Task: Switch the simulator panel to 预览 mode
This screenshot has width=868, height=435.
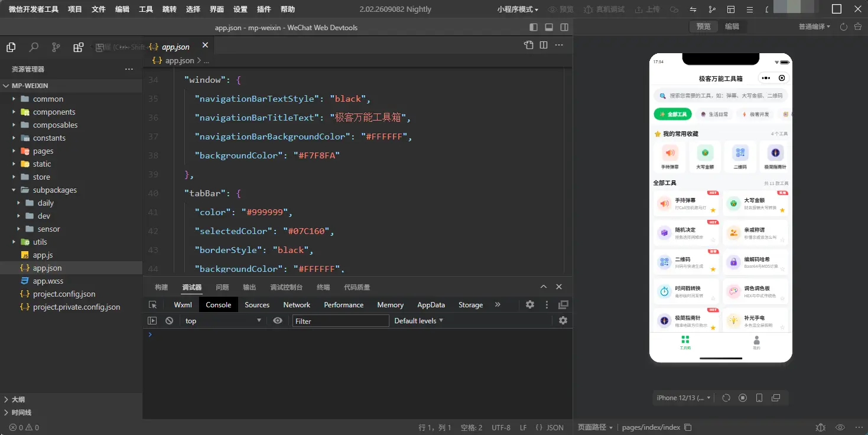Action: (703, 27)
